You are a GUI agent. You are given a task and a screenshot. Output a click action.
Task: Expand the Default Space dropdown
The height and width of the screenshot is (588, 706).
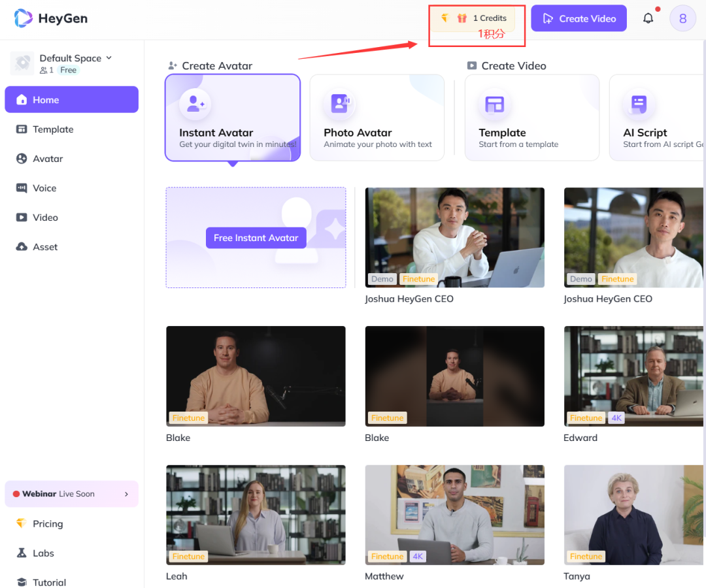109,58
